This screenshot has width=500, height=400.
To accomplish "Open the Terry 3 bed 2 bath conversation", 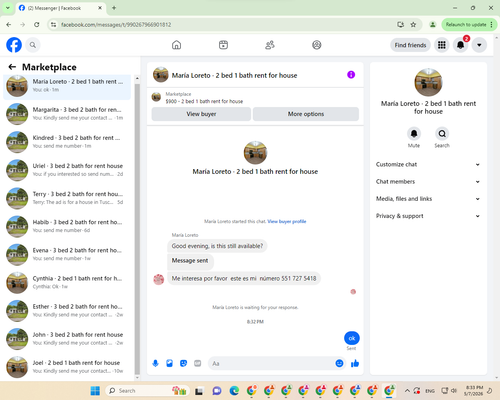I will tap(67, 198).
